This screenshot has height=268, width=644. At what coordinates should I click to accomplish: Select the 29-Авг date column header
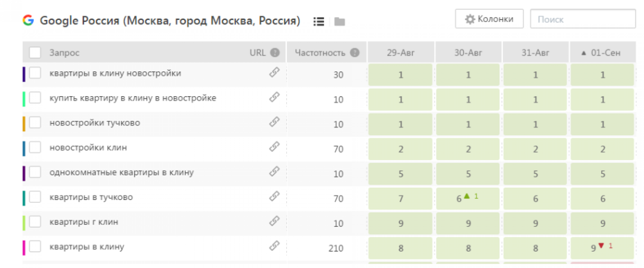401,52
